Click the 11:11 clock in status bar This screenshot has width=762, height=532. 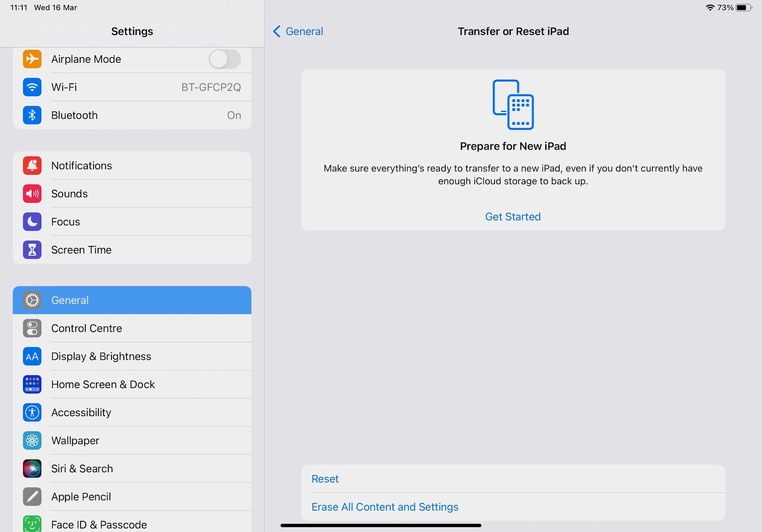point(19,8)
